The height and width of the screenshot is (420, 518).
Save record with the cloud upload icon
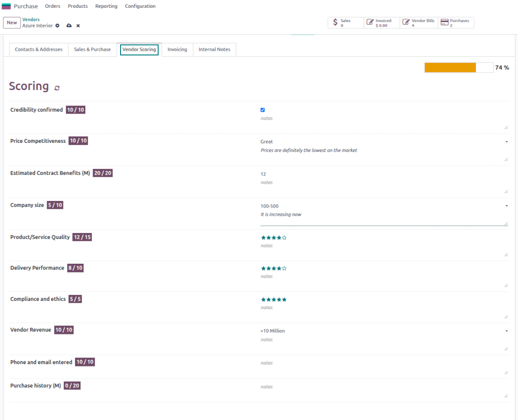click(69, 26)
